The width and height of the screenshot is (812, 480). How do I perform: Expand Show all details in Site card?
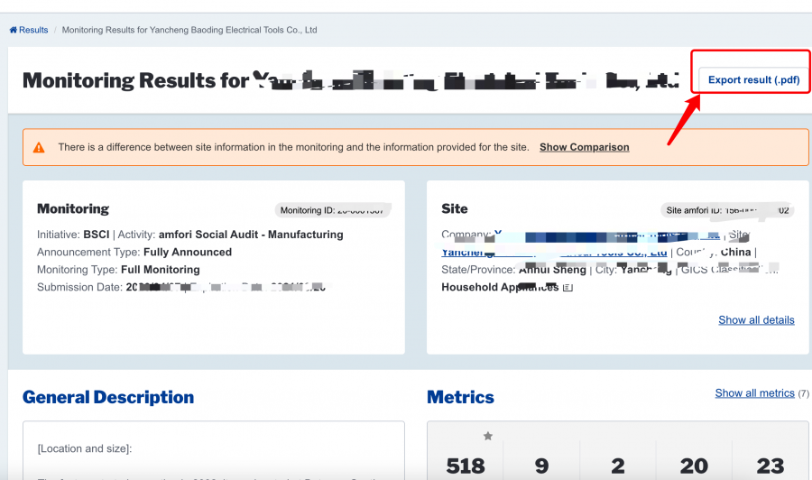coord(756,320)
